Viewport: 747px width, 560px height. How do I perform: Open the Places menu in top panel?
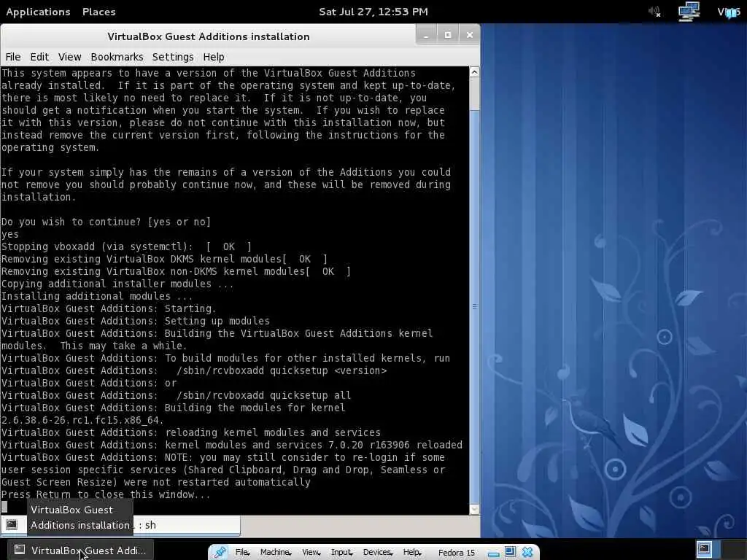coord(98,12)
